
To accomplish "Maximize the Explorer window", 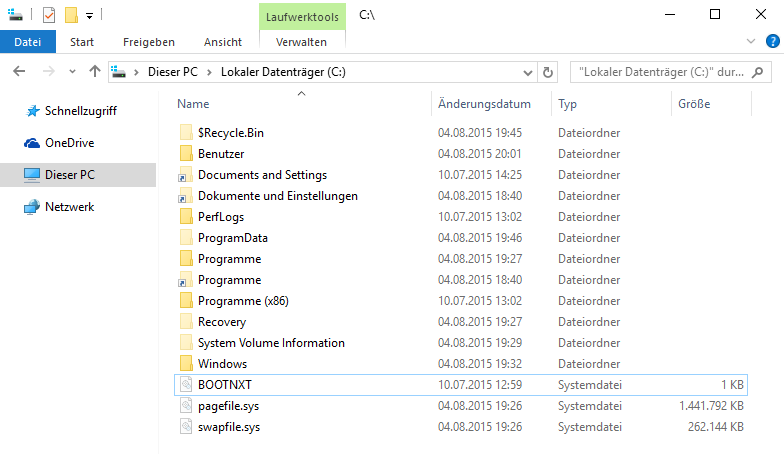I will click(715, 14).
